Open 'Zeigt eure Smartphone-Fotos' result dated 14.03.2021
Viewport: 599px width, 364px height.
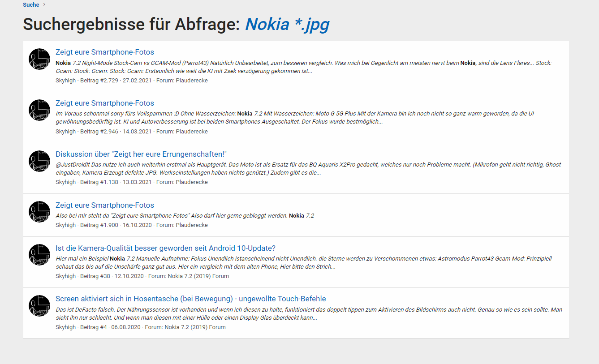point(105,103)
